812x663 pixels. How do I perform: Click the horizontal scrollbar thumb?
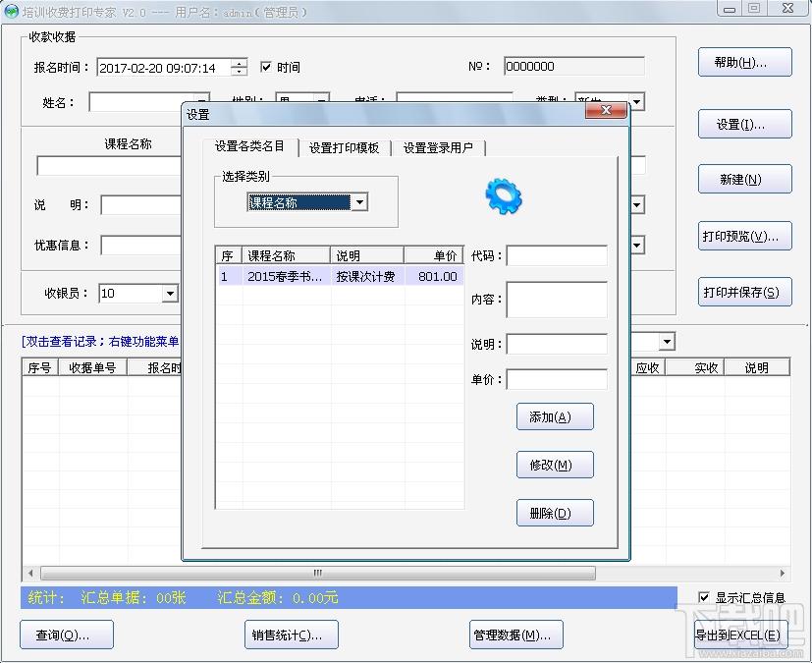point(318,573)
